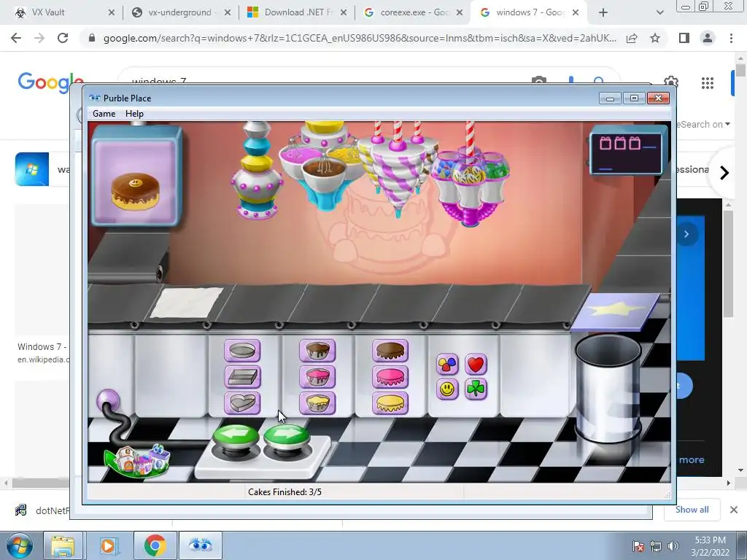
Task: Toggle the Chrome side panel
Action: [x=684, y=38]
